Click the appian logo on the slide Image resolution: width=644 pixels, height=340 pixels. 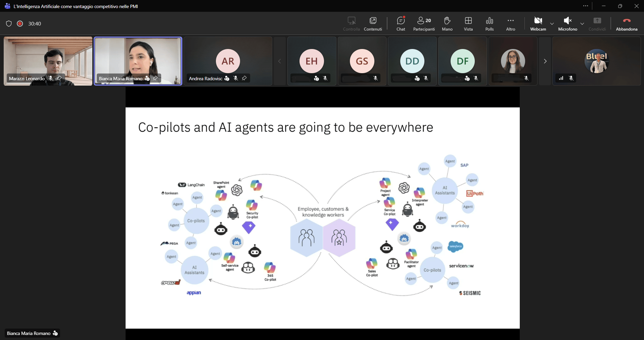(x=194, y=293)
